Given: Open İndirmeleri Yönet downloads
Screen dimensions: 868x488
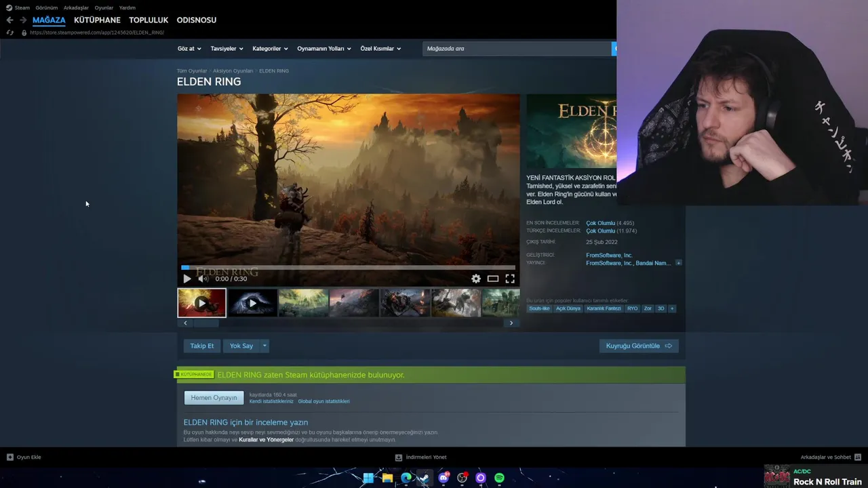Looking at the screenshot, I should [420, 457].
